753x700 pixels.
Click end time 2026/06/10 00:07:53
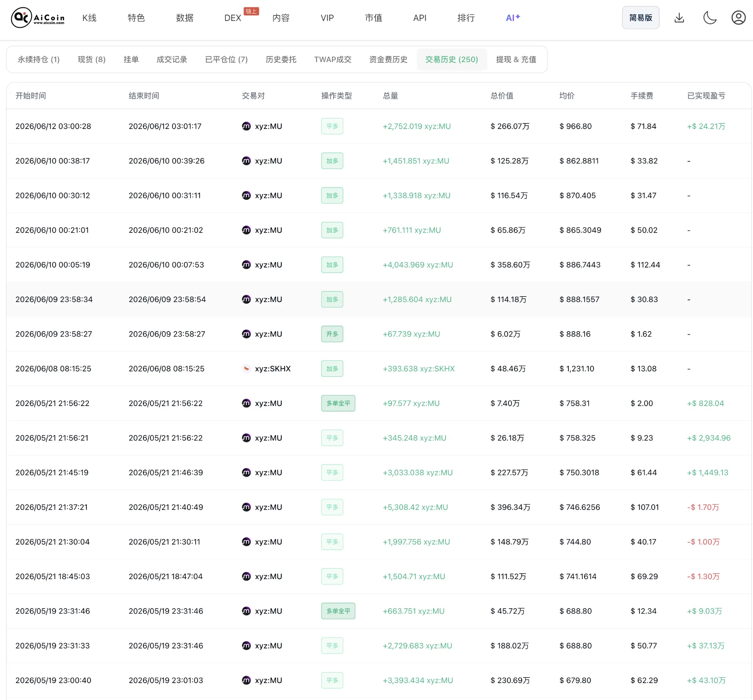[166, 265]
